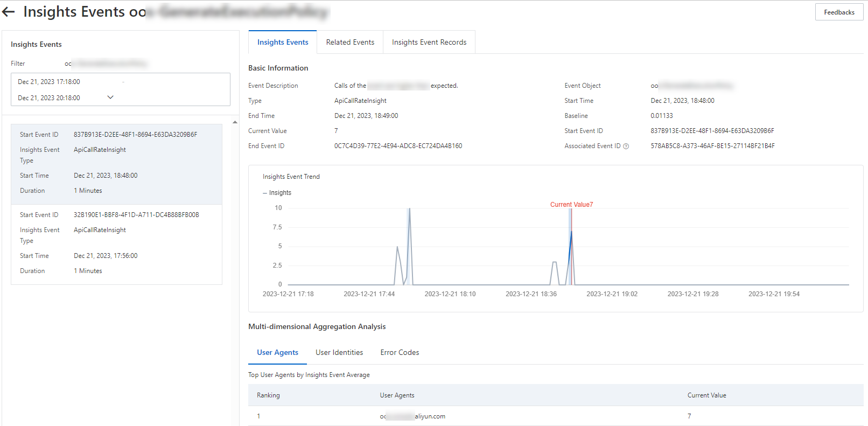The width and height of the screenshot is (868, 426).
Task: Click the User Agents column header
Action: click(397, 395)
